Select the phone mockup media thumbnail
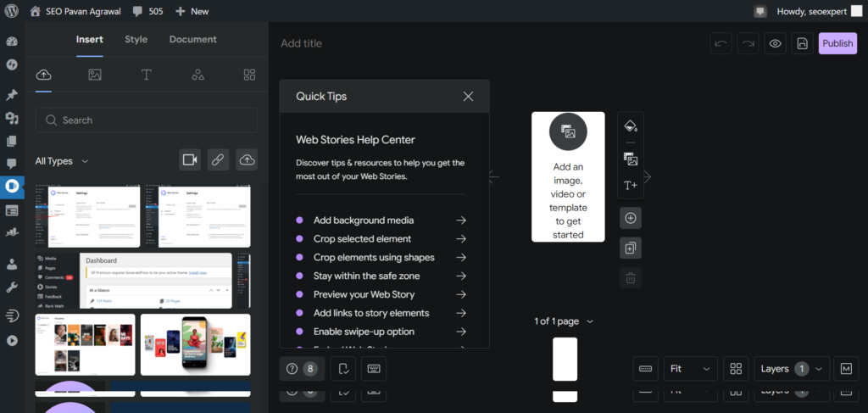 [x=196, y=344]
